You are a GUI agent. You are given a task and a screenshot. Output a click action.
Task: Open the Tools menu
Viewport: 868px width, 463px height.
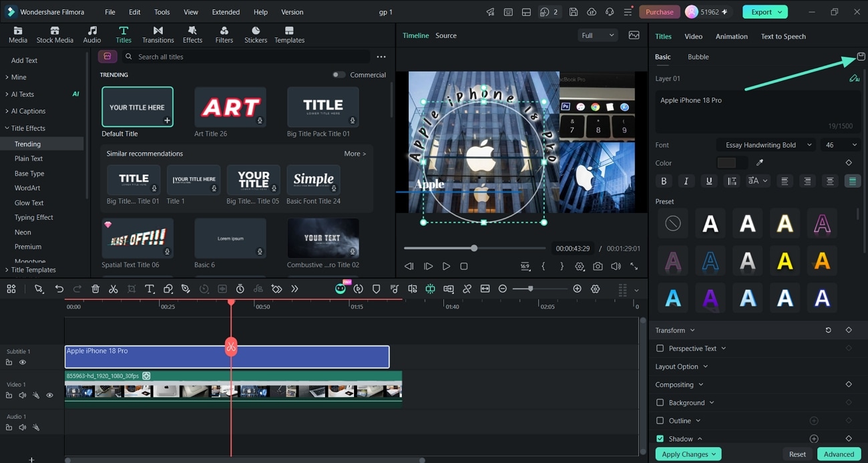tap(162, 12)
